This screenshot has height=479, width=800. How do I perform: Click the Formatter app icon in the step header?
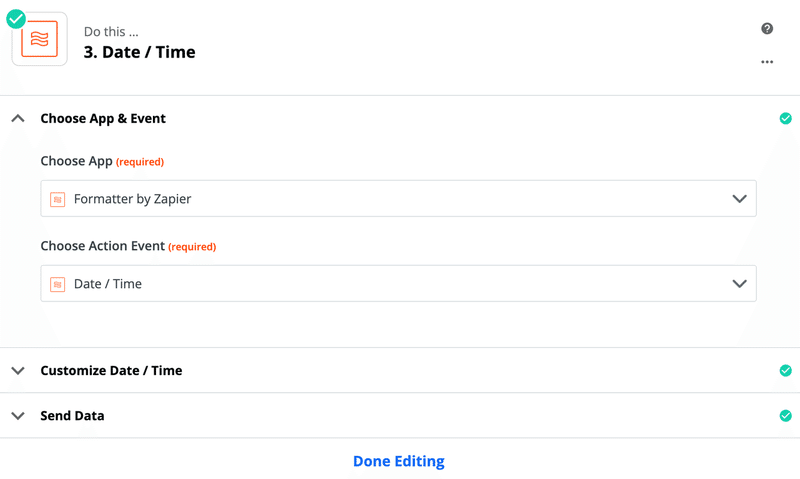(x=40, y=41)
